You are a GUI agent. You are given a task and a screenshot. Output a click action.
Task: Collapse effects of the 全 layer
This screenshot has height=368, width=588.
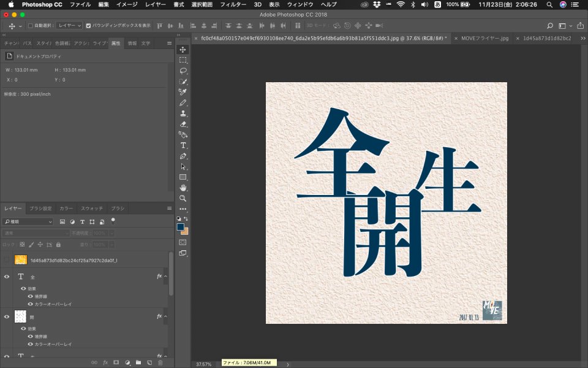[x=166, y=277]
